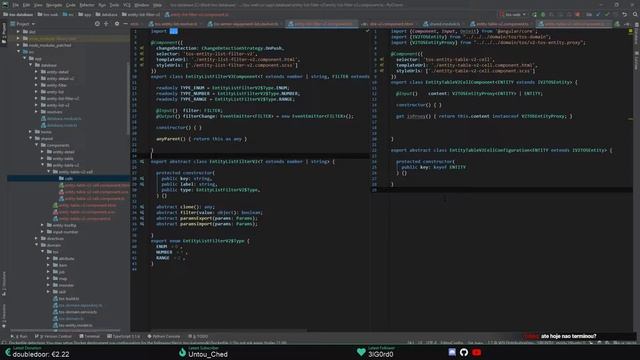Collapse the database folder in the project tree
This screenshot has width=640, height=360.
pos(31,65)
